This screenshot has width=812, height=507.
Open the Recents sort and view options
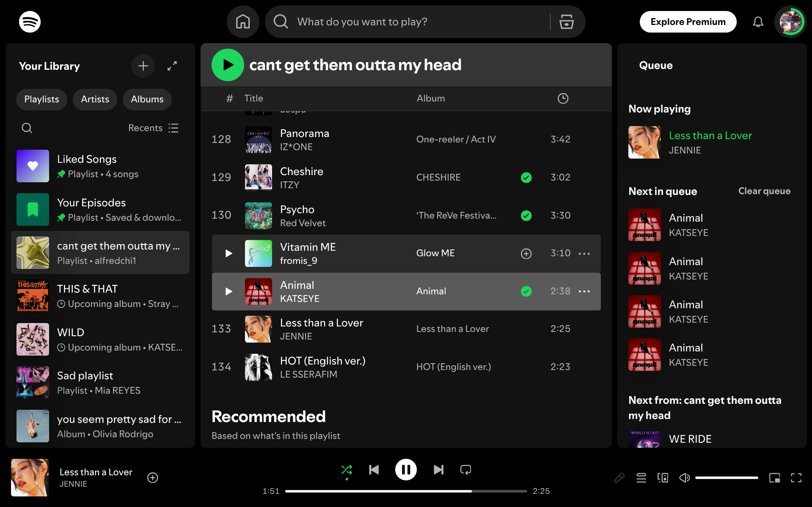154,128
